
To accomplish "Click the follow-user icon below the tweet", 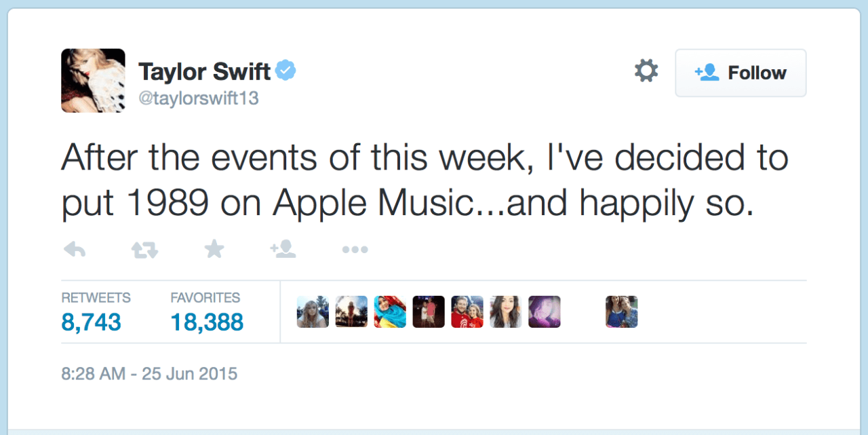I will (x=283, y=250).
